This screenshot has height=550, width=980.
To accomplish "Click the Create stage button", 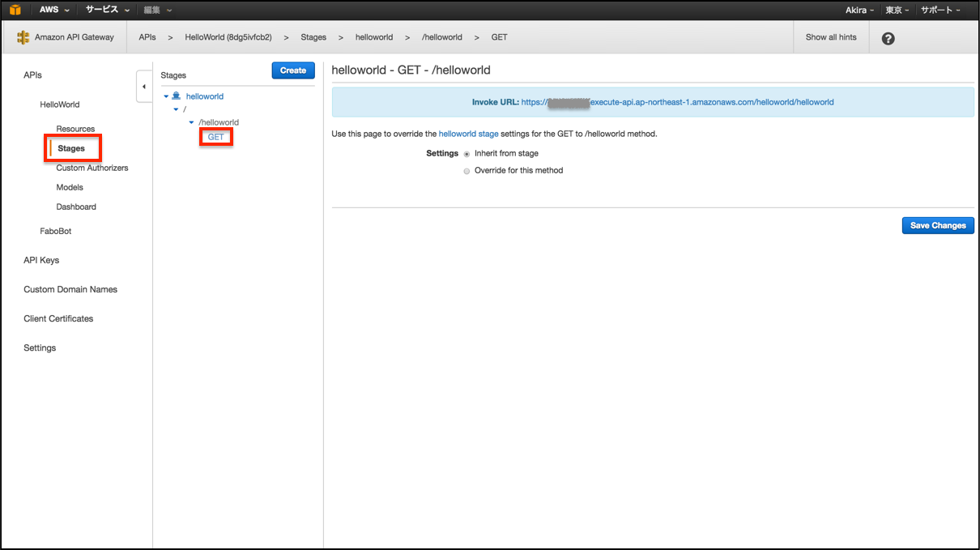I will [x=292, y=70].
